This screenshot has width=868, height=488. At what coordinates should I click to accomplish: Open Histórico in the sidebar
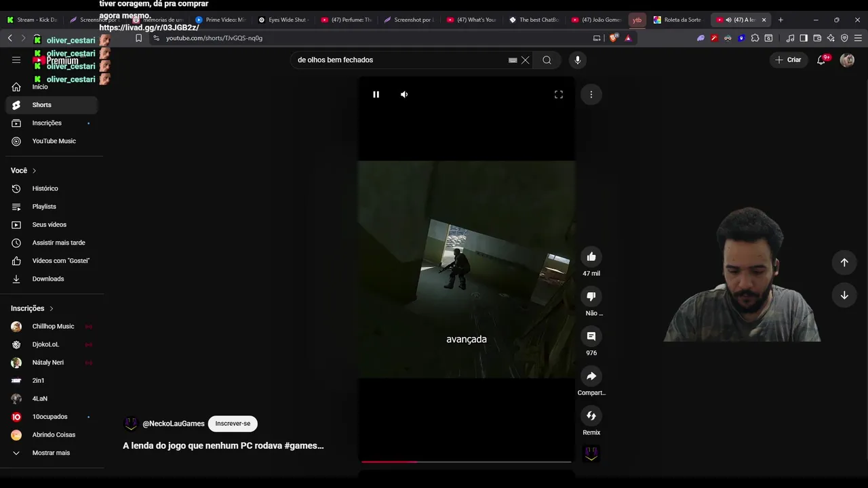52,188
